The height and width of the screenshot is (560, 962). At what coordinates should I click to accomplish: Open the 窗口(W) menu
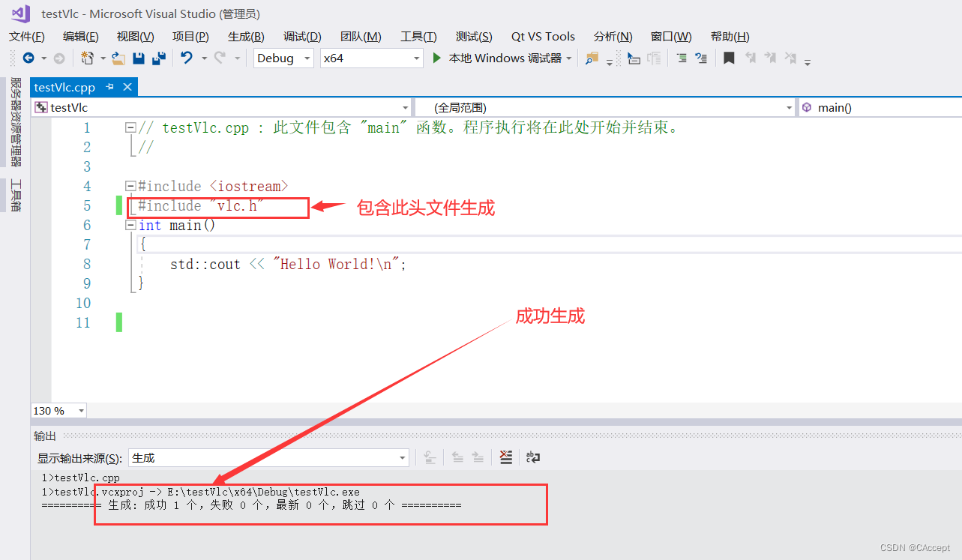tap(671, 36)
